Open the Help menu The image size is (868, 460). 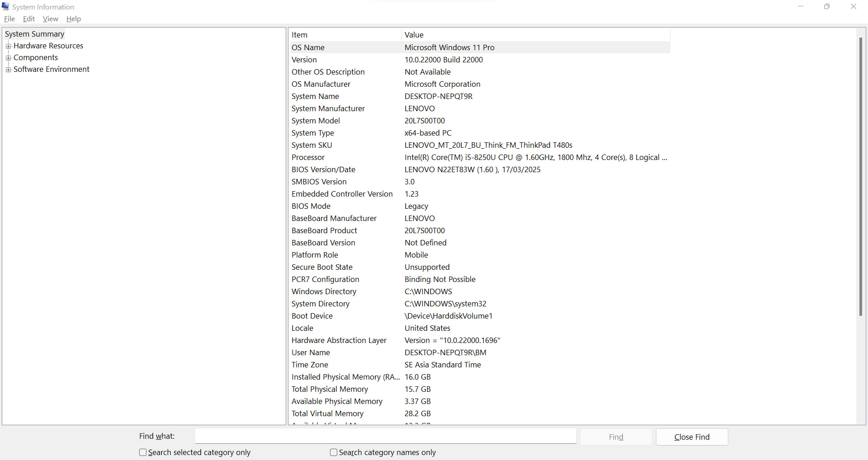[x=74, y=19]
